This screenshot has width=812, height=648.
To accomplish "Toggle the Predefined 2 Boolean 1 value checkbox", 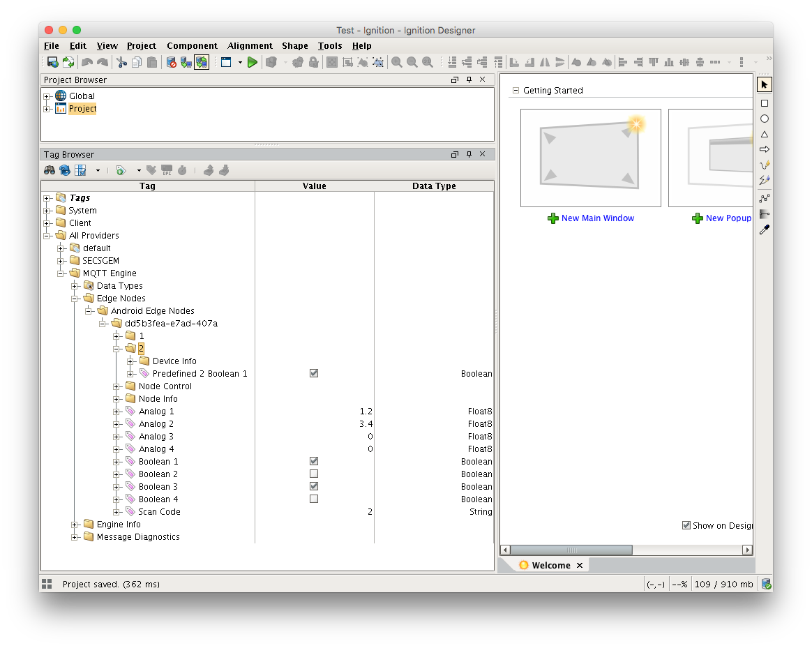I will 314,373.
